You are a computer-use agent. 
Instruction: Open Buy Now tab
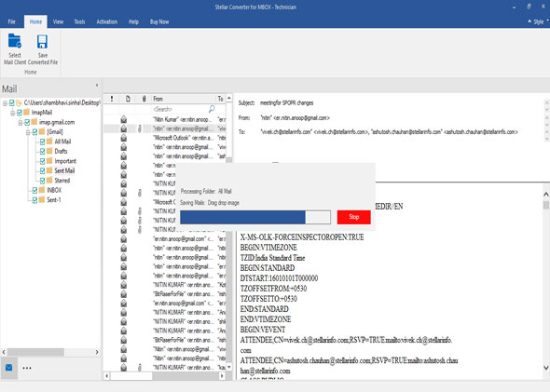pos(159,21)
